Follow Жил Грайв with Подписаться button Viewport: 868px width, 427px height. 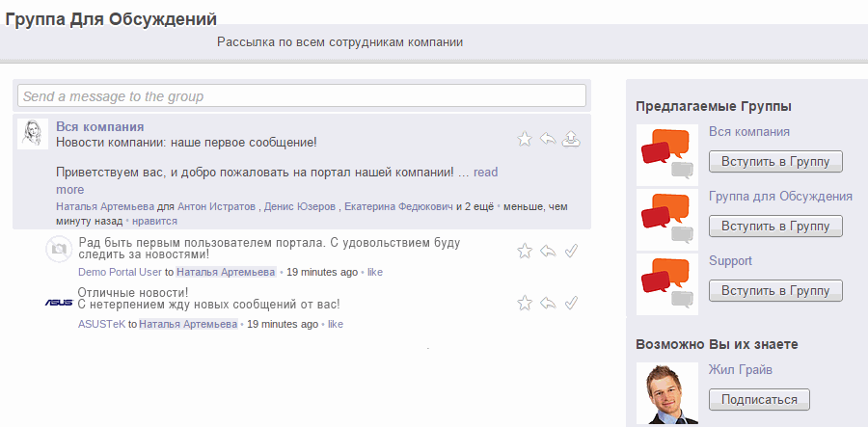[x=759, y=399]
